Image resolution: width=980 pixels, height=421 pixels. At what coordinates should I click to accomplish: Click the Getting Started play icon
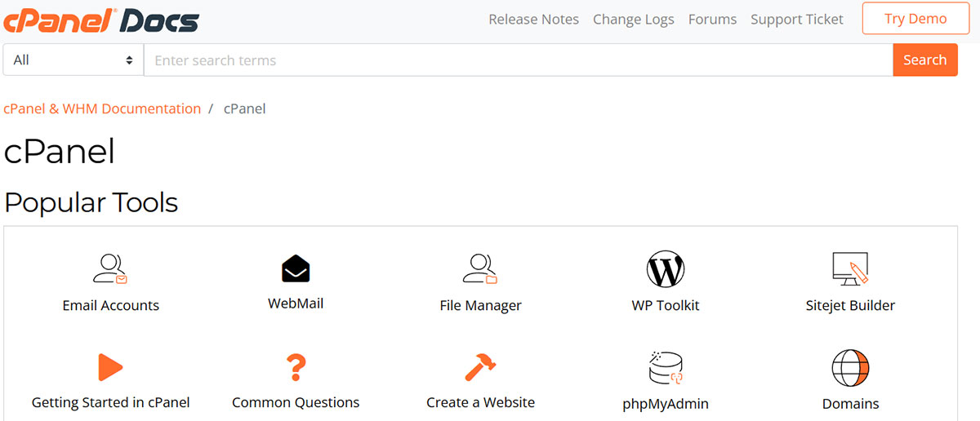(110, 367)
